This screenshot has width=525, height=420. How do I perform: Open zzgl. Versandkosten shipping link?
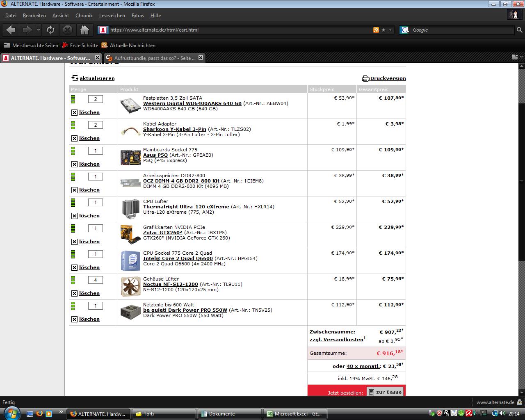pos(336,340)
